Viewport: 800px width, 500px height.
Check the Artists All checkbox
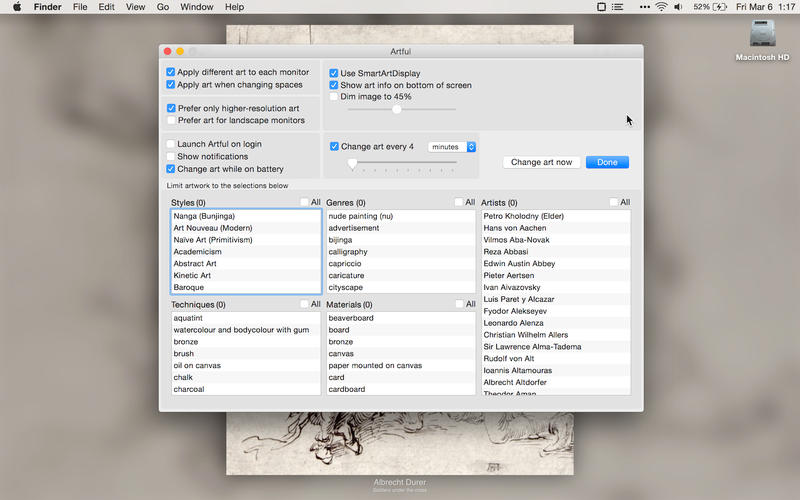tap(614, 202)
